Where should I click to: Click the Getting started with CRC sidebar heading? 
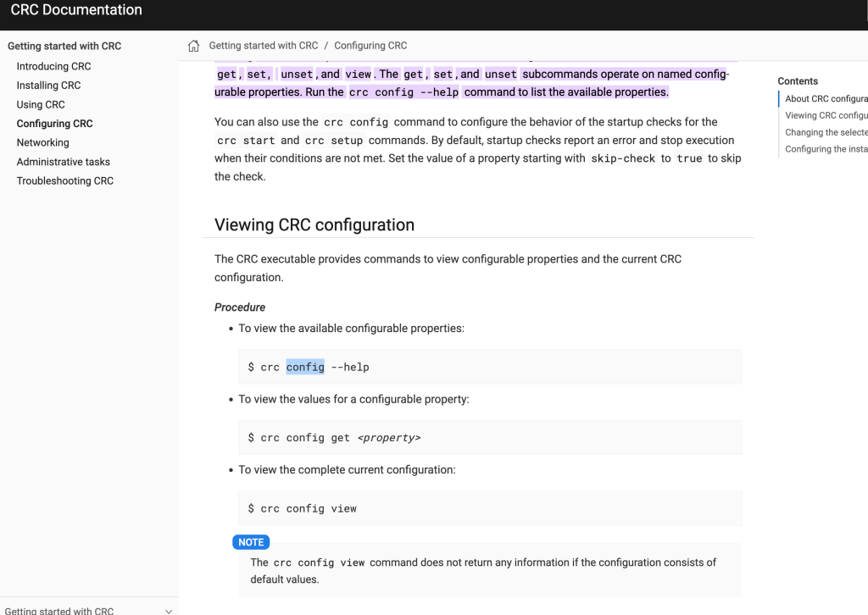click(x=64, y=46)
